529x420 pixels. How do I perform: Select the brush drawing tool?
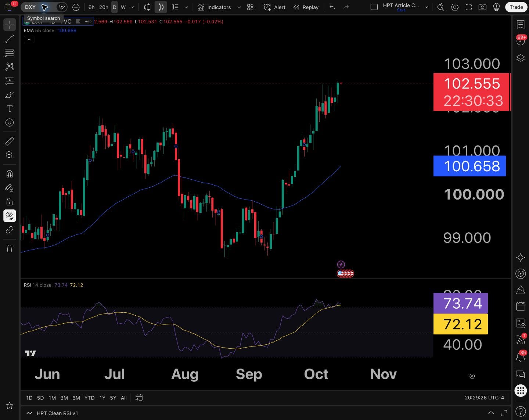tap(10, 95)
